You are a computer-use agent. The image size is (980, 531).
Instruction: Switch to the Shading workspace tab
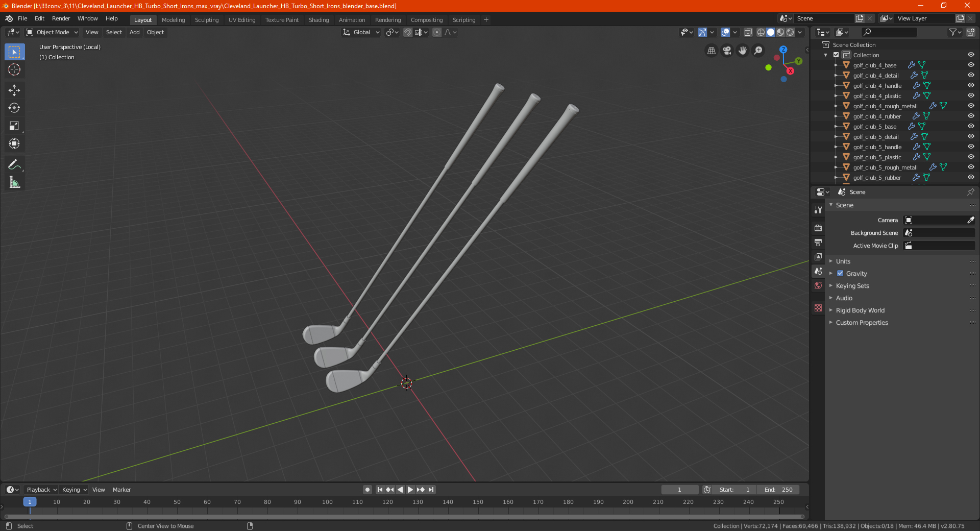click(x=318, y=20)
